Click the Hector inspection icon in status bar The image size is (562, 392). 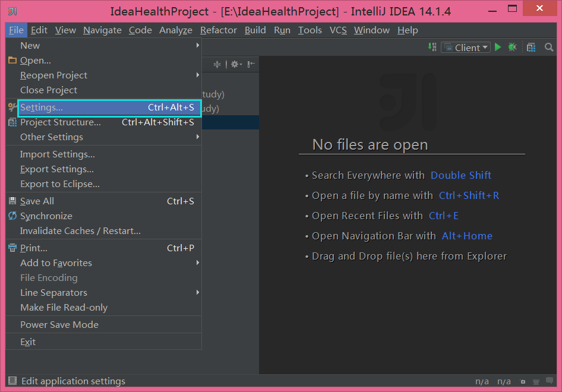pyautogui.click(x=536, y=381)
